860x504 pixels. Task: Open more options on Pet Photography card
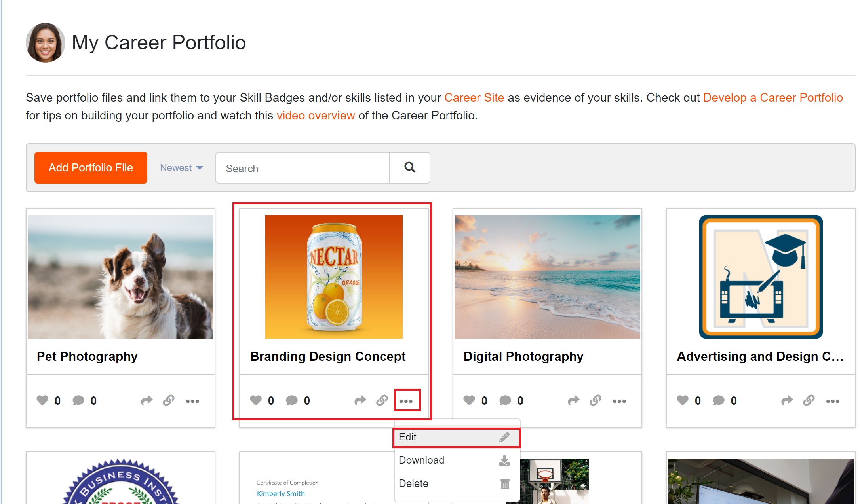pyautogui.click(x=192, y=401)
